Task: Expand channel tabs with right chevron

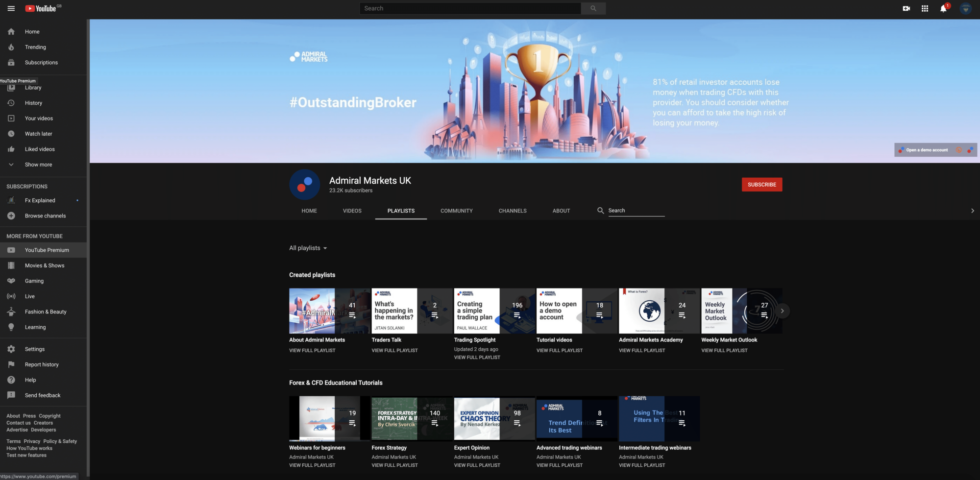Action: tap(972, 211)
